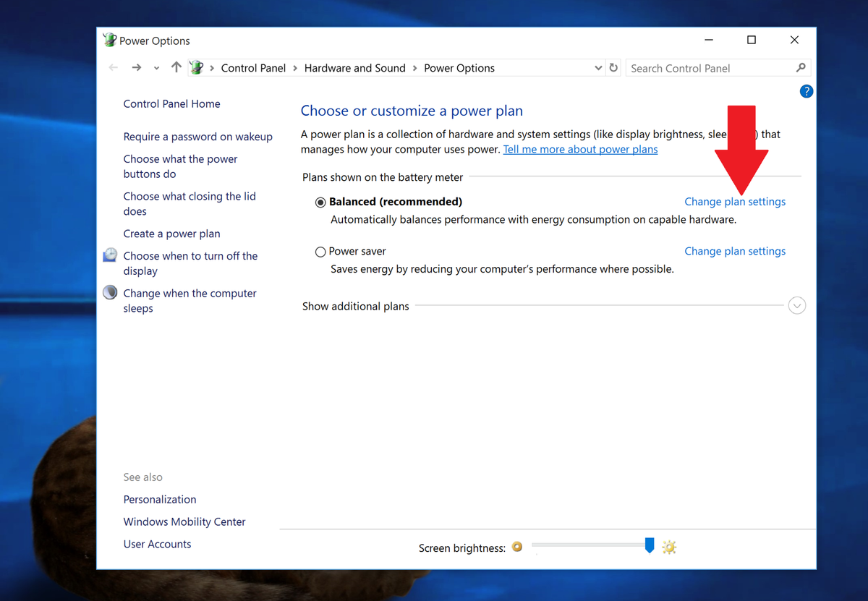The image size is (868, 601).
Task: Select the Balanced power plan radio button
Action: click(320, 202)
